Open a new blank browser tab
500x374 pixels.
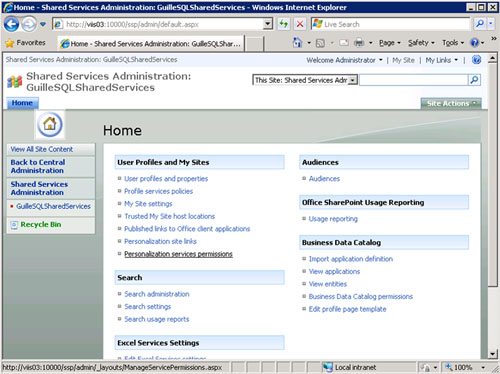pos(254,44)
